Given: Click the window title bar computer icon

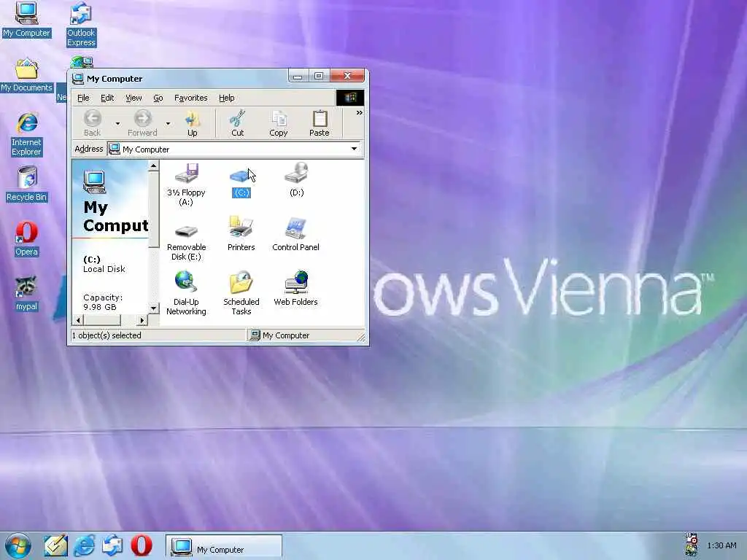Looking at the screenshot, I should tap(77, 79).
